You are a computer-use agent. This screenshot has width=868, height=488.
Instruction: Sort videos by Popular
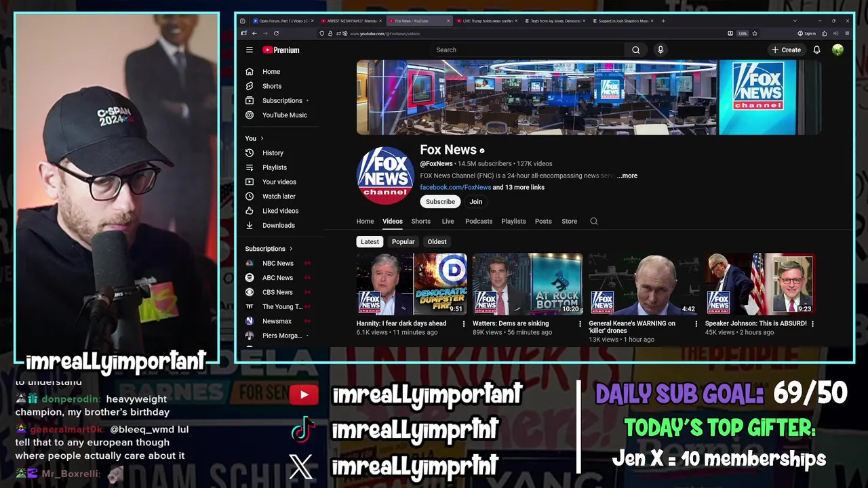pyautogui.click(x=403, y=242)
